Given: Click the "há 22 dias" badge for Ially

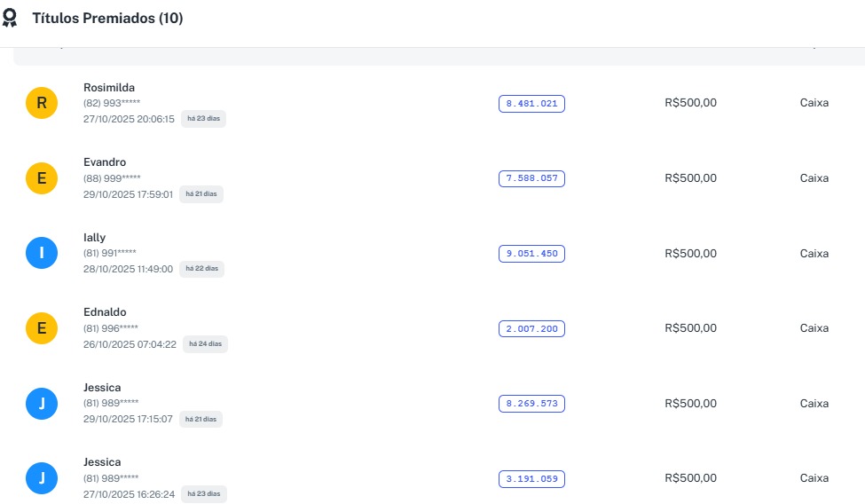Looking at the screenshot, I should (201, 269).
